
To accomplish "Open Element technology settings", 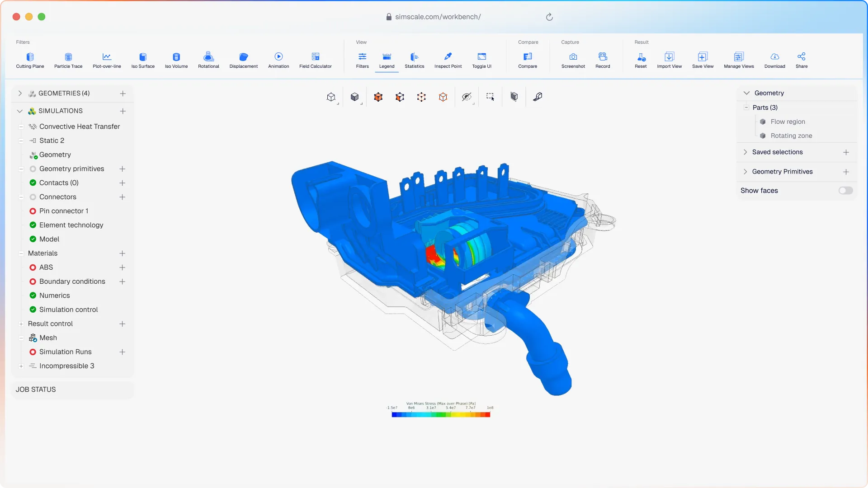I will [x=71, y=225].
